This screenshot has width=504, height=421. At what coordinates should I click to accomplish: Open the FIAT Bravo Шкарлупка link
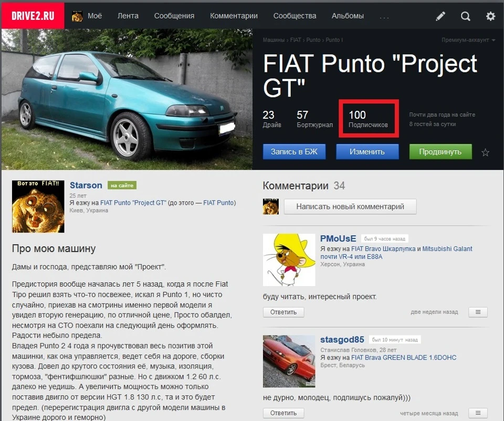[383, 249]
